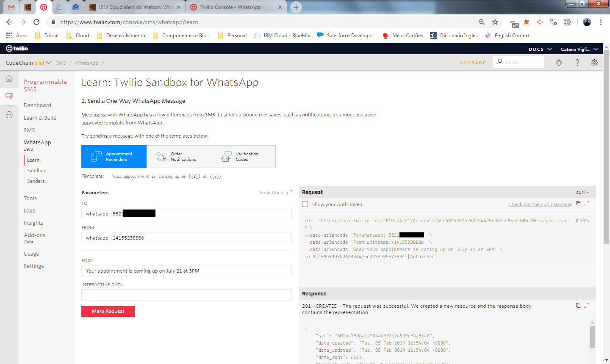Go to the console home icon
This screenshot has width=610, height=364.
(9, 79)
